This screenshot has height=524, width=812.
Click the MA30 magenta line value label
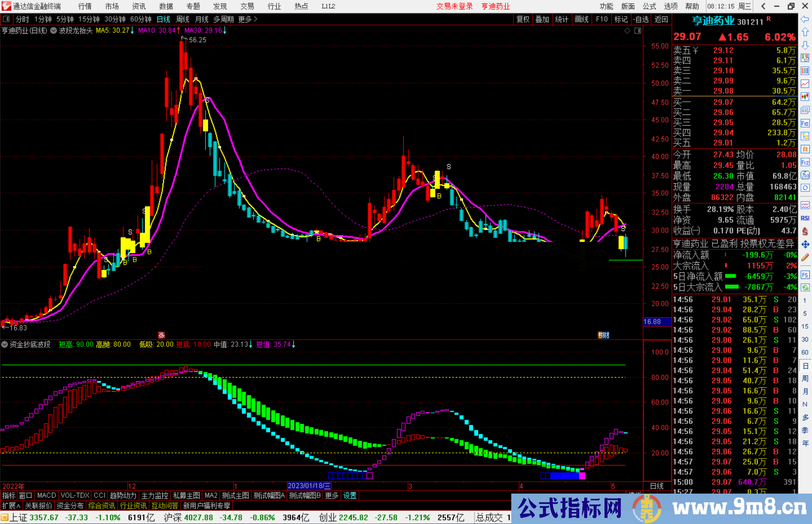coord(205,30)
